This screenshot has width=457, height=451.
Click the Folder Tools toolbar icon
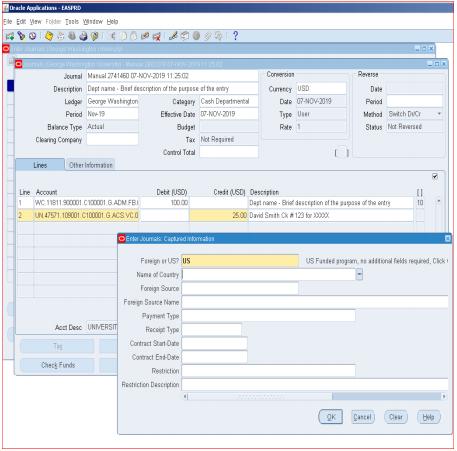point(219,36)
